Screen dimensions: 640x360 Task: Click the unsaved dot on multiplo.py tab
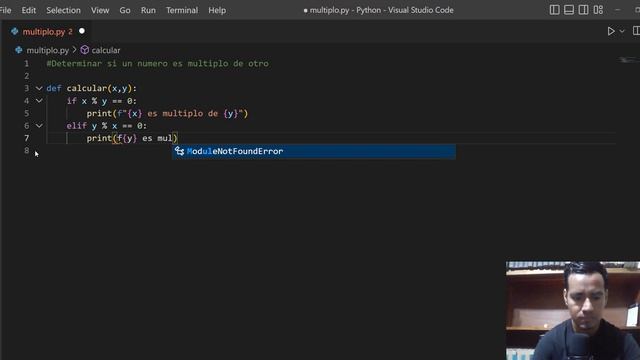(x=82, y=31)
